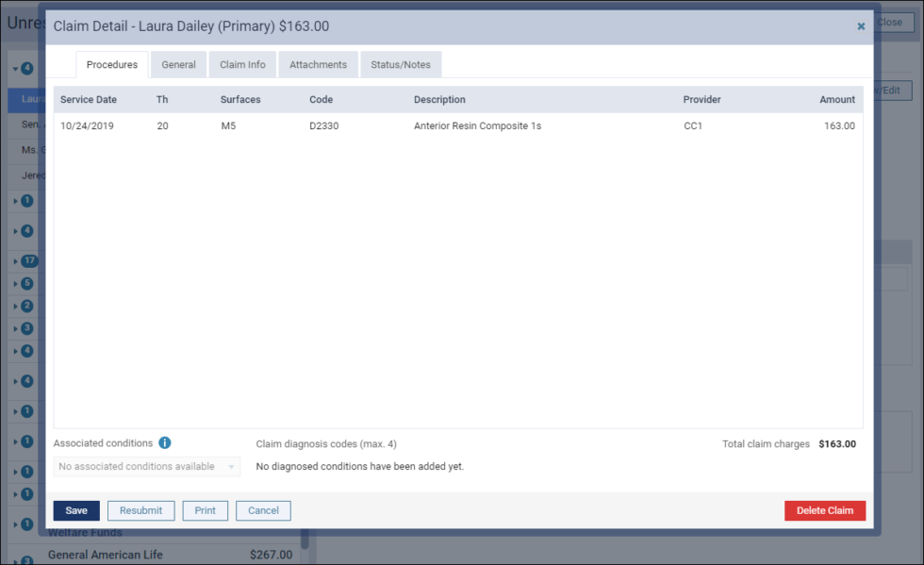
Task: Open the associated conditions dropdown
Action: click(x=146, y=467)
